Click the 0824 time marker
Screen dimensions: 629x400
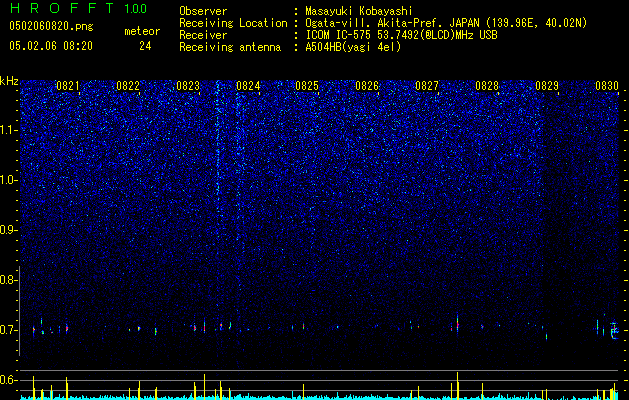click(x=248, y=86)
